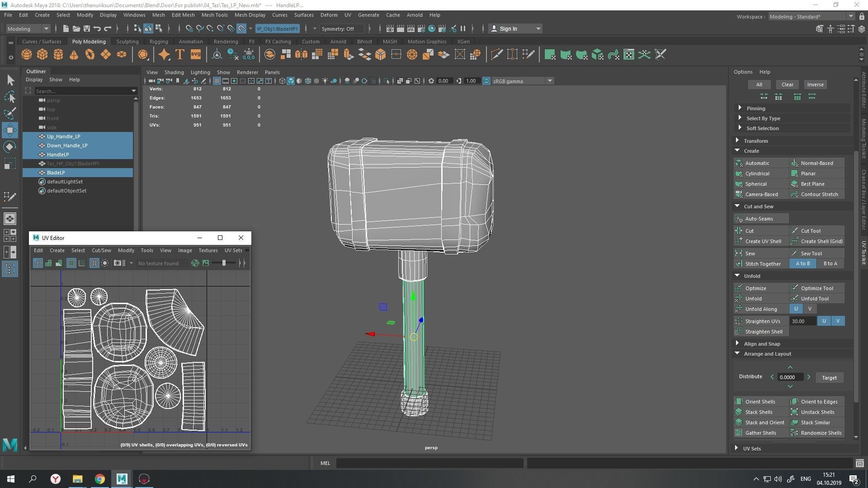Toggle Straighten UVs U option
The image size is (868, 488).
pyautogui.click(x=824, y=321)
